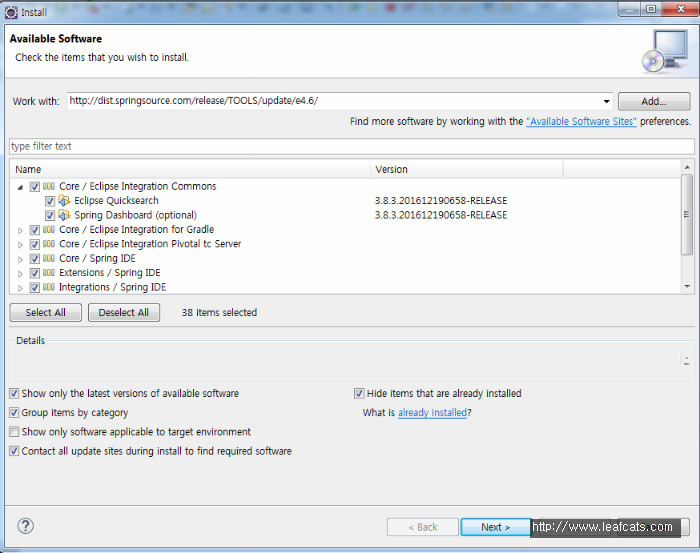Click the Add... button

tap(654, 101)
